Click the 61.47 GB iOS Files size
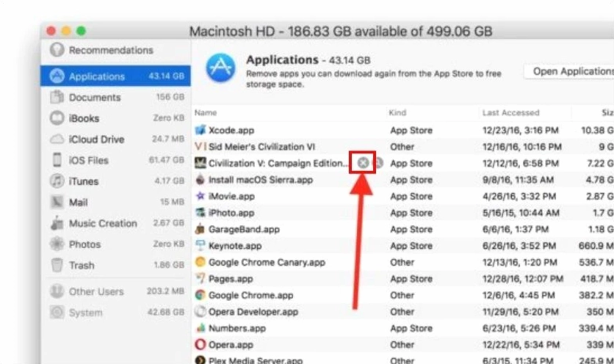This screenshot has height=364, width=614. pyautogui.click(x=167, y=160)
